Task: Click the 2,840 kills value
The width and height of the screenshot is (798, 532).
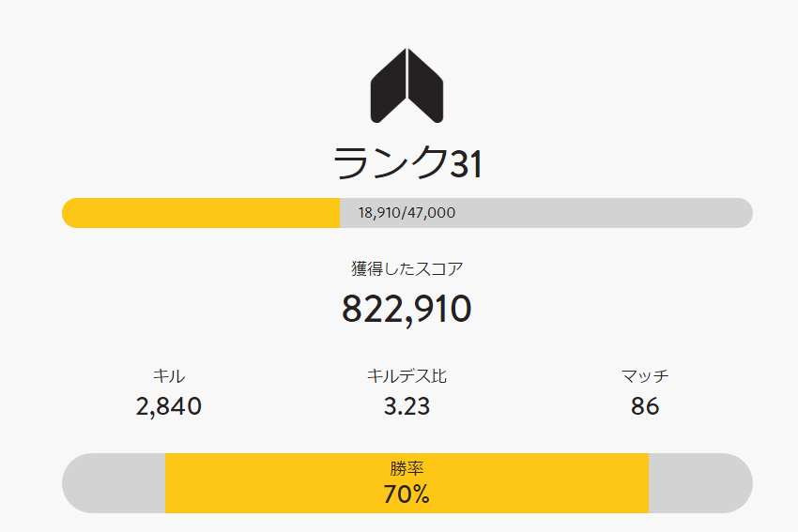Action: (x=168, y=406)
